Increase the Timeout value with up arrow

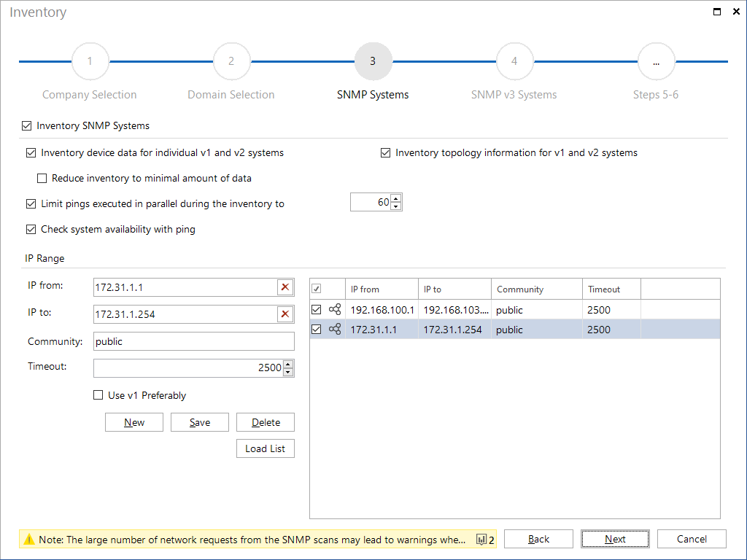[288, 365]
